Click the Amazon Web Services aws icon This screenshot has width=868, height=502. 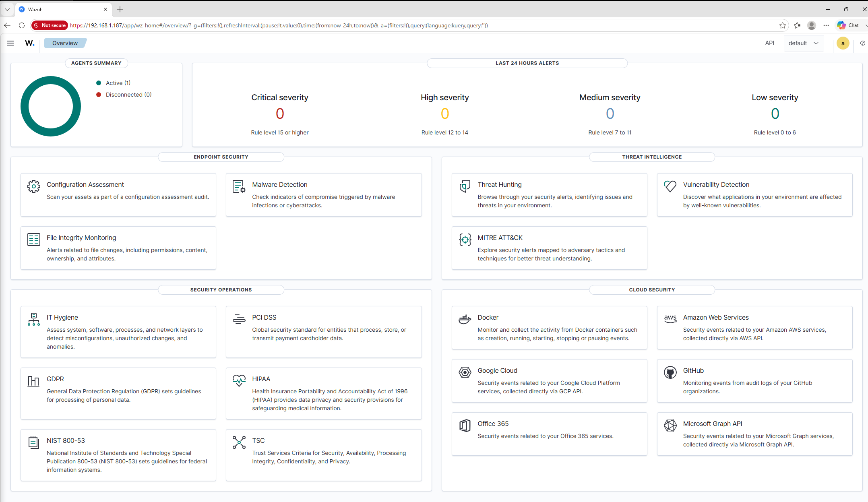(x=670, y=319)
